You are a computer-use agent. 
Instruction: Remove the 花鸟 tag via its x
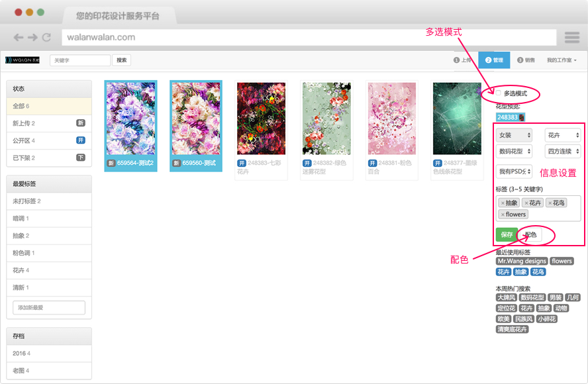[550, 203]
